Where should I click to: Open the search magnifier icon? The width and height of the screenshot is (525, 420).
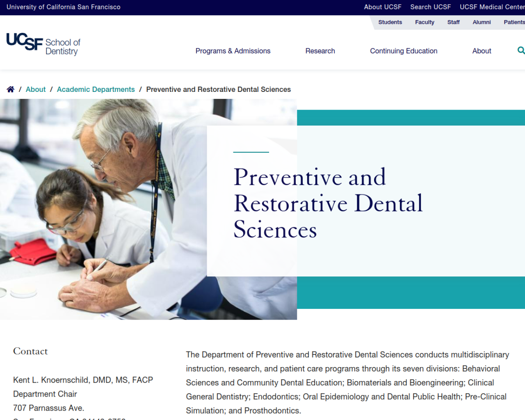click(x=521, y=50)
